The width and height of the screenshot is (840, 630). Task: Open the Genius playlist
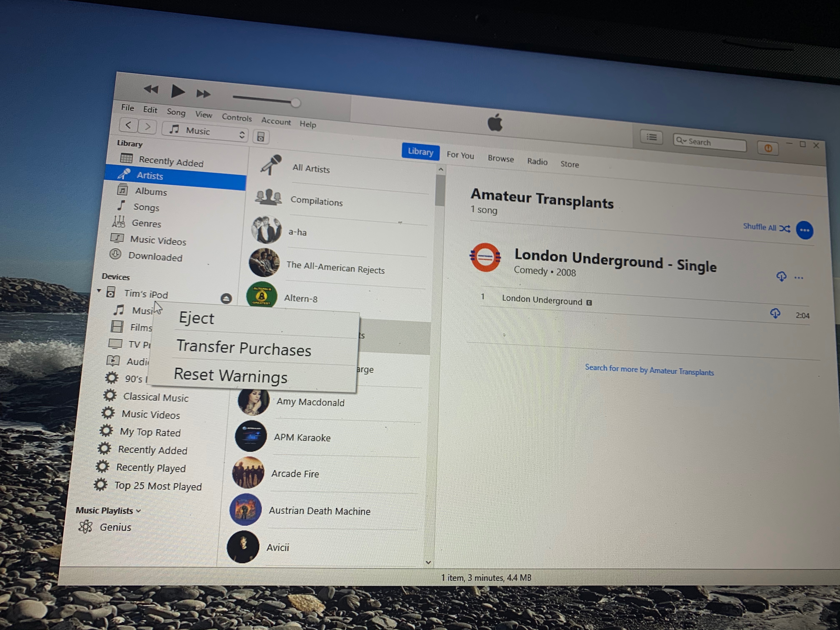[115, 527]
